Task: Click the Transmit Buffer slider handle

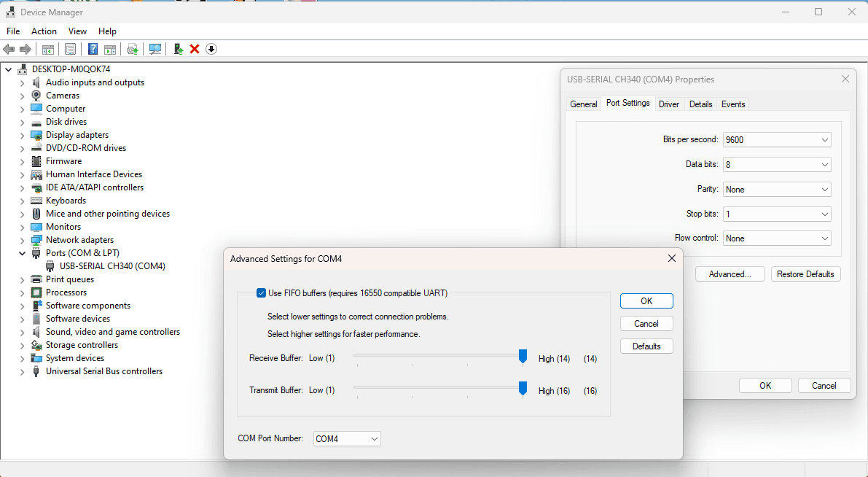Action: 523,389
